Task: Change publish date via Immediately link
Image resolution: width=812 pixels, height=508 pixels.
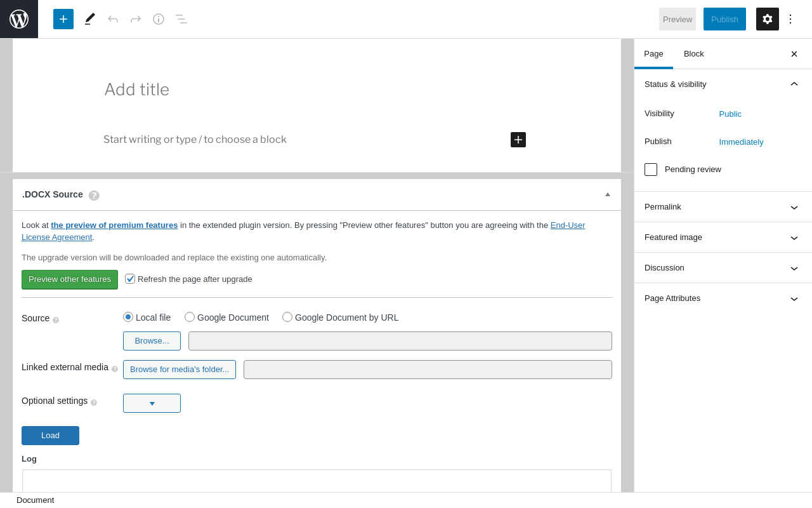Action: 741,142
